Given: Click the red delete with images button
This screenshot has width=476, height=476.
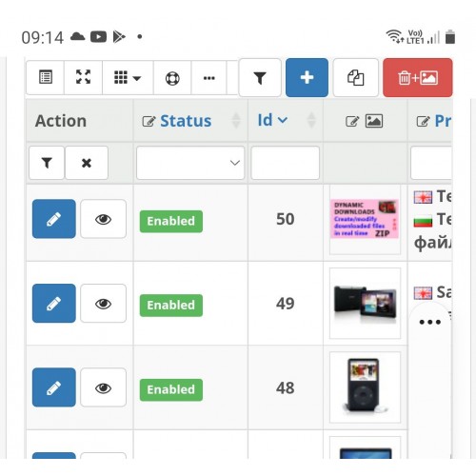Looking at the screenshot, I should (x=418, y=78).
